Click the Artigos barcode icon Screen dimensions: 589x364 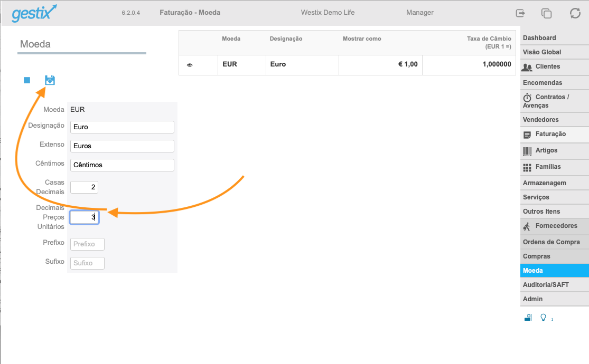[x=527, y=151]
